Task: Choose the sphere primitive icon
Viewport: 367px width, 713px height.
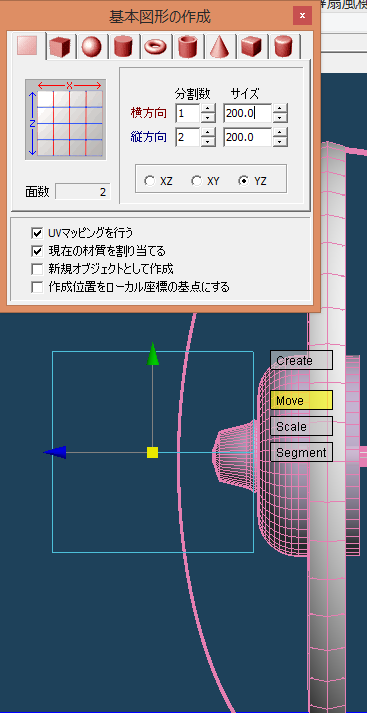Action: click(x=92, y=46)
